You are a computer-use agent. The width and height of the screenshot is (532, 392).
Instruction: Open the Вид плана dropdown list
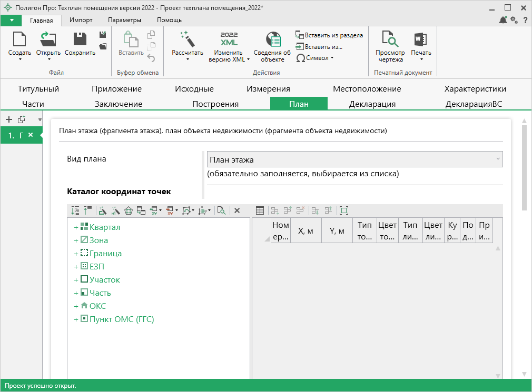point(497,159)
